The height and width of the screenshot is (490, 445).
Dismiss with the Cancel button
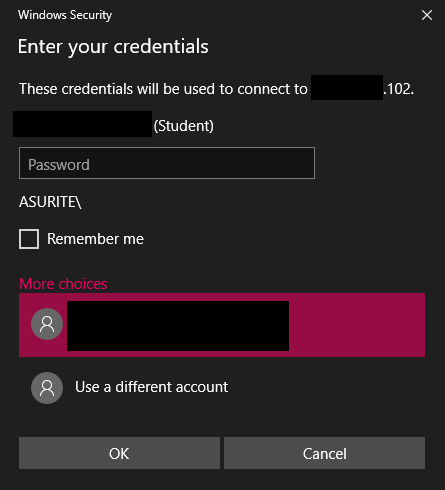point(324,453)
